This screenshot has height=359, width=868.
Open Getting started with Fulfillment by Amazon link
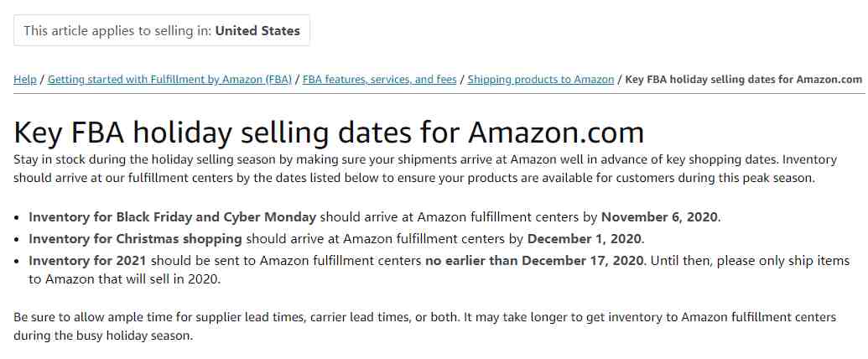click(x=169, y=79)
